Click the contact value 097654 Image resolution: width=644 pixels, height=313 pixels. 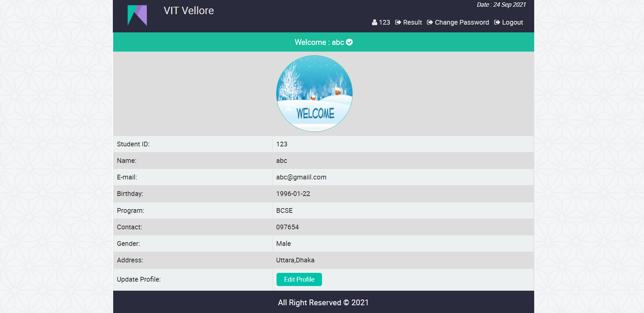(x=287, y=227)
